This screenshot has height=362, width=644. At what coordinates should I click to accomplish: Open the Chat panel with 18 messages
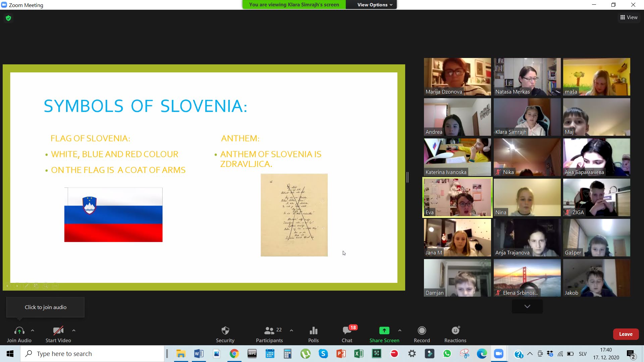(347, 334)
